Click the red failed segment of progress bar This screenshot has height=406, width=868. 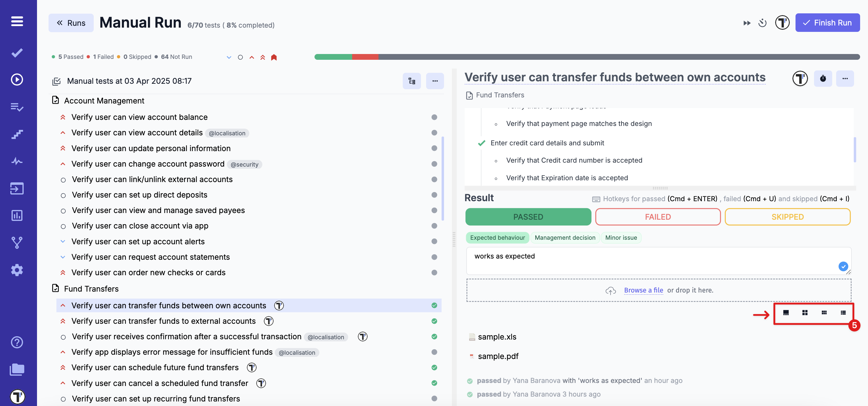pos(365,57)
